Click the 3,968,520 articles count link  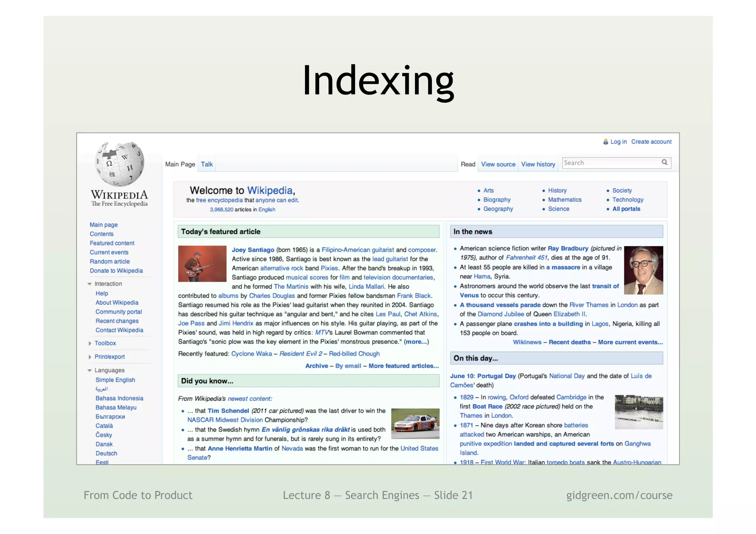pyautogui.click(x=221, y=210)
